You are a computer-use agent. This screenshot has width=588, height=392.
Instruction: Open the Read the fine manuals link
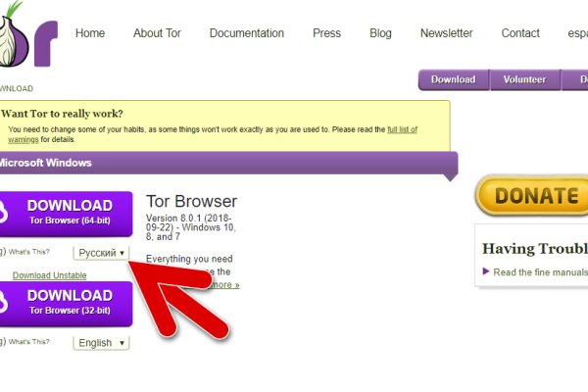(540, 272)
